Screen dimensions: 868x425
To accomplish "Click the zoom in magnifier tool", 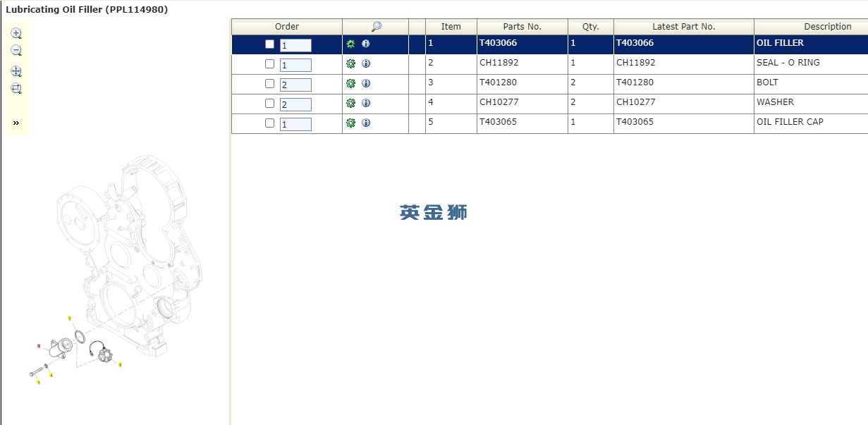I will tap(16, 33).
